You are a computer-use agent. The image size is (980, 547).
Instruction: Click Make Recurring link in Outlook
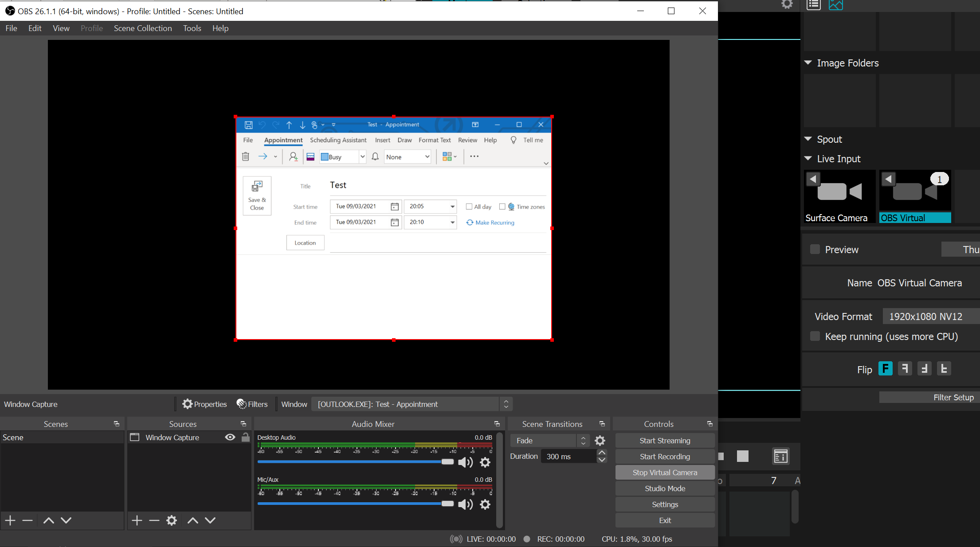click(x=490, y=223)
